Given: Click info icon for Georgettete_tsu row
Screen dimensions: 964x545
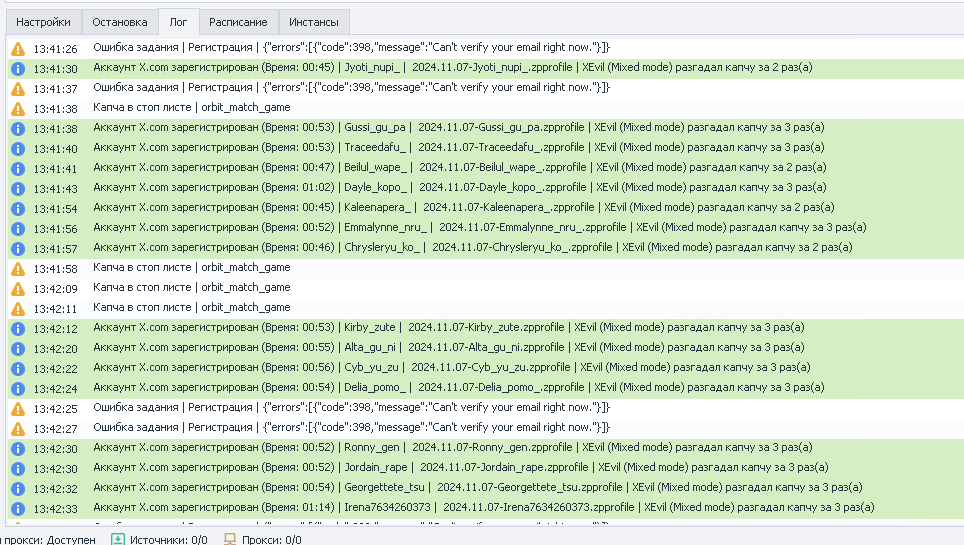Looking at the screenshot, I should click(x=18, y=488).
